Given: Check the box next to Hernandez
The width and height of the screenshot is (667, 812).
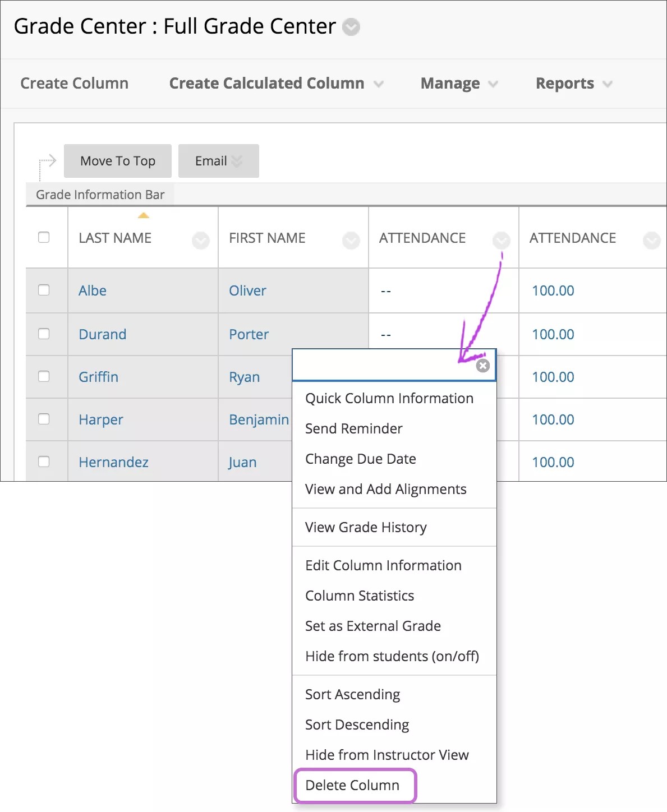Looking at the screenshot, I should pos(44,462).
